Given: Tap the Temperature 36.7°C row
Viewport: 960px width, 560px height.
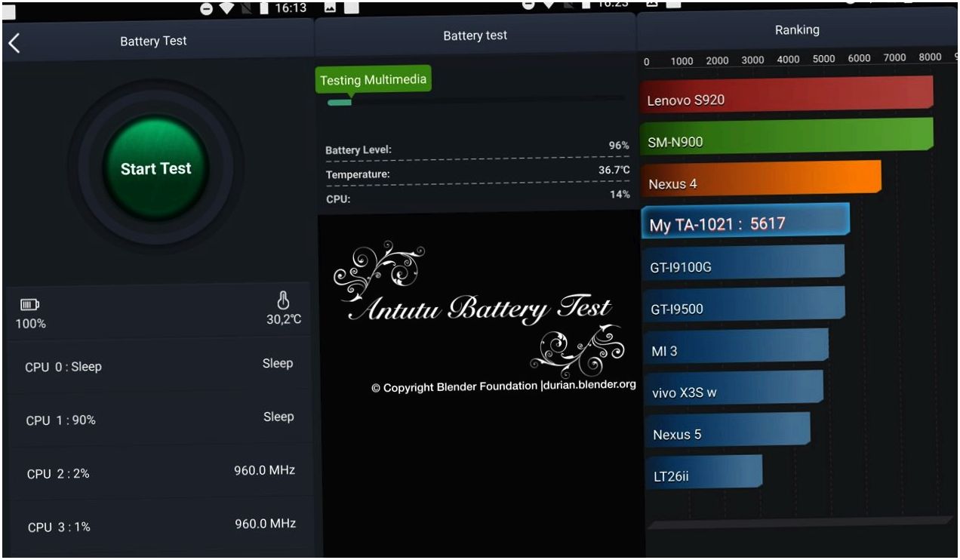Looking at the screenshot, I should (x=477, y=173).
